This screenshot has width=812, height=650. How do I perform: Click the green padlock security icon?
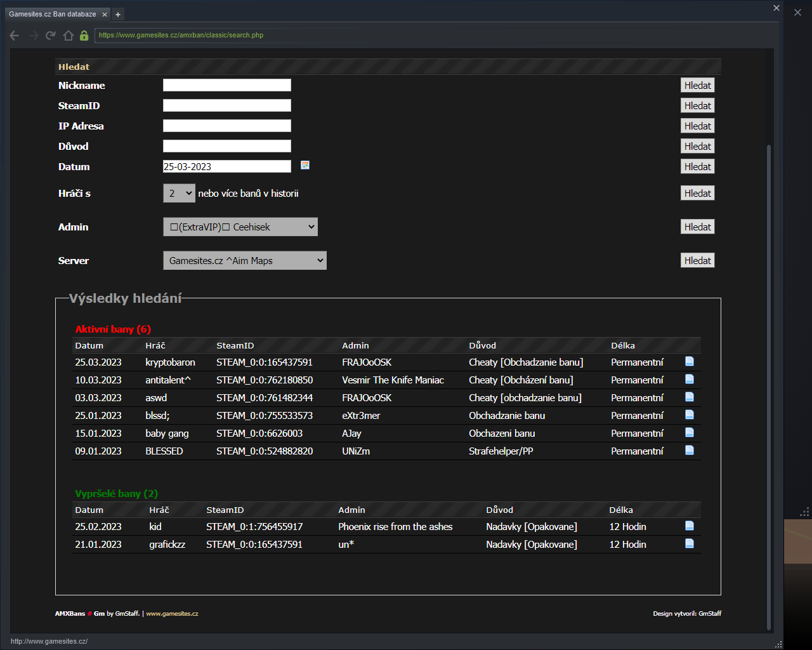point(84,36)
